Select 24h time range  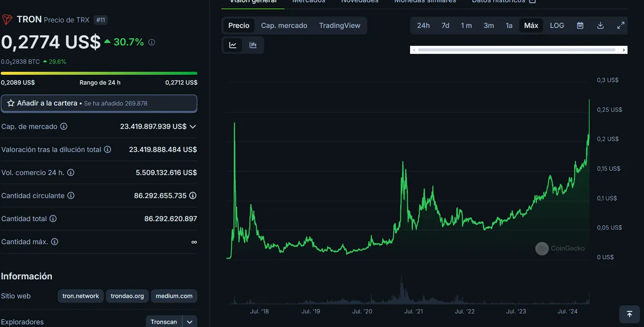point(423,25)
